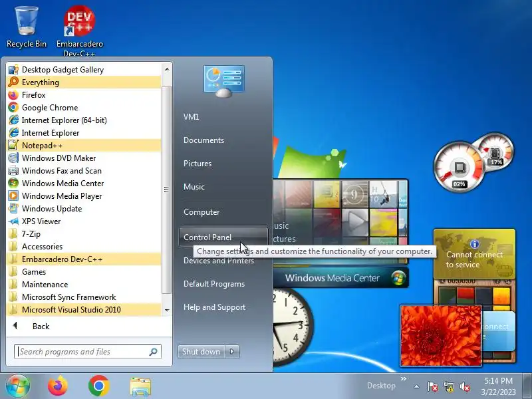This screenshot has width=532, height=399.
Task: Launch Everything search program
Action: [x=84, y=82]
